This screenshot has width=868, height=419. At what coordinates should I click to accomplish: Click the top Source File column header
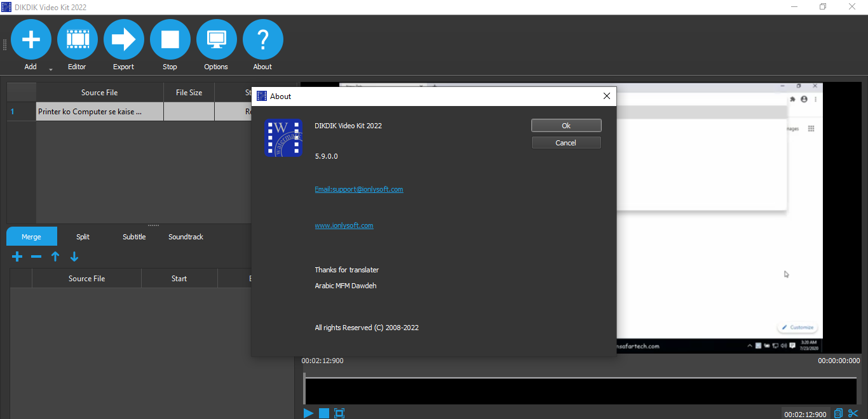100,93
